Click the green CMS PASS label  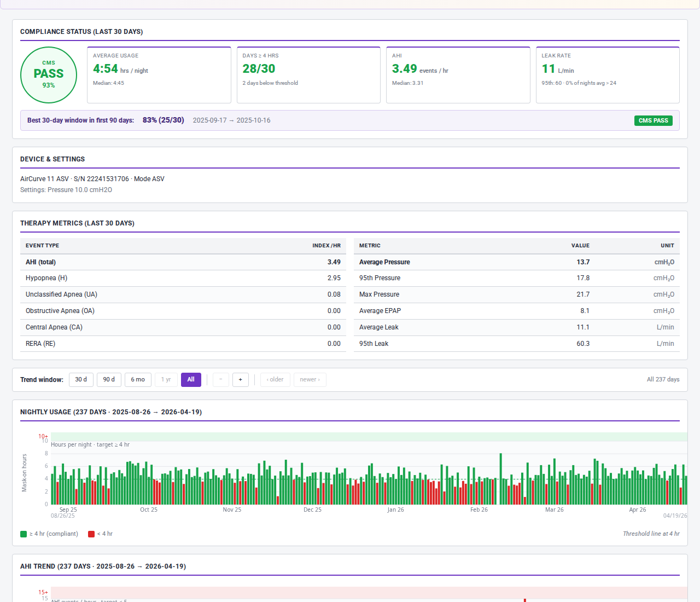tap(654, 120)
